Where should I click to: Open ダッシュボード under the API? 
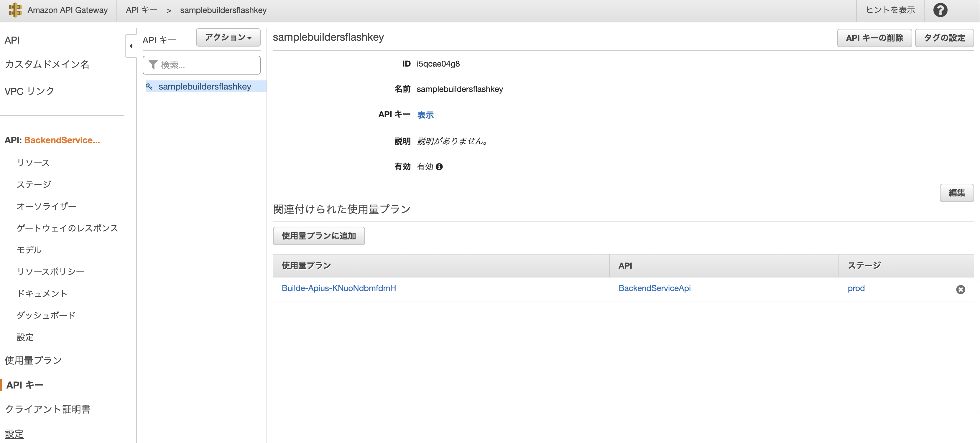click(46, 315)
